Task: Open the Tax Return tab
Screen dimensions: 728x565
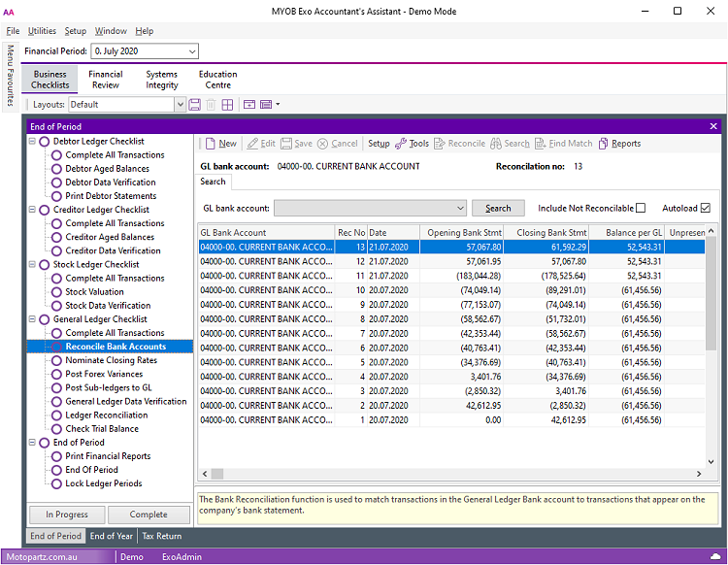Action: tap(162, 536)
